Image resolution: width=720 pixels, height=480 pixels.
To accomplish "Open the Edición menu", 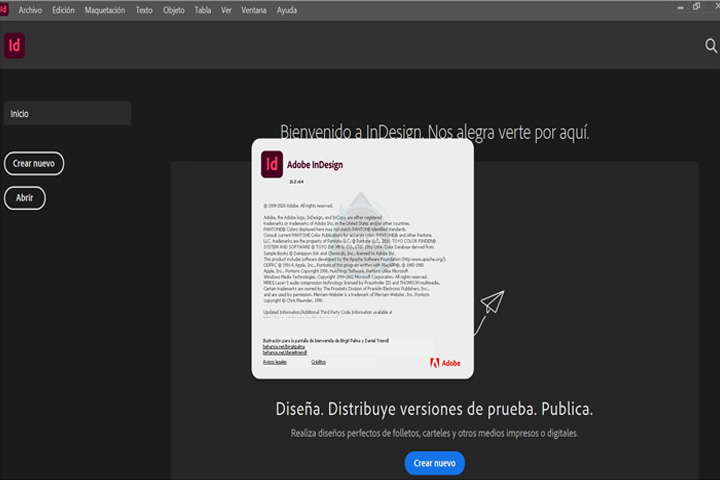I will (x=63, y=10).
